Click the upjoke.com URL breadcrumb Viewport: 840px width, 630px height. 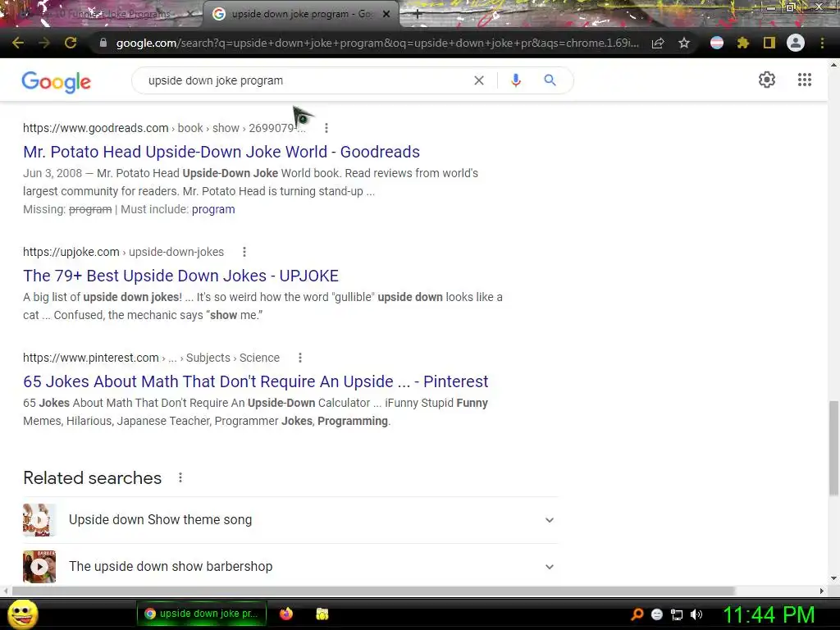[x=123, y=252]
